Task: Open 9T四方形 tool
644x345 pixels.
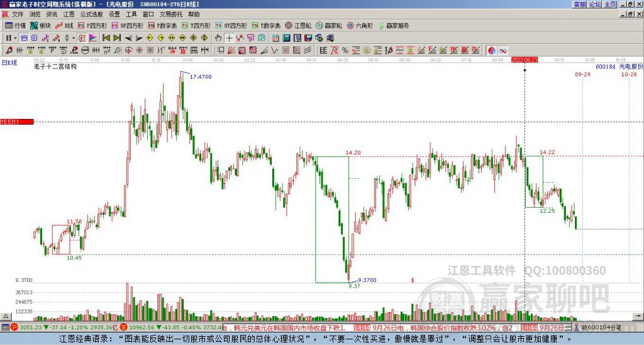Action: point(231,25)
